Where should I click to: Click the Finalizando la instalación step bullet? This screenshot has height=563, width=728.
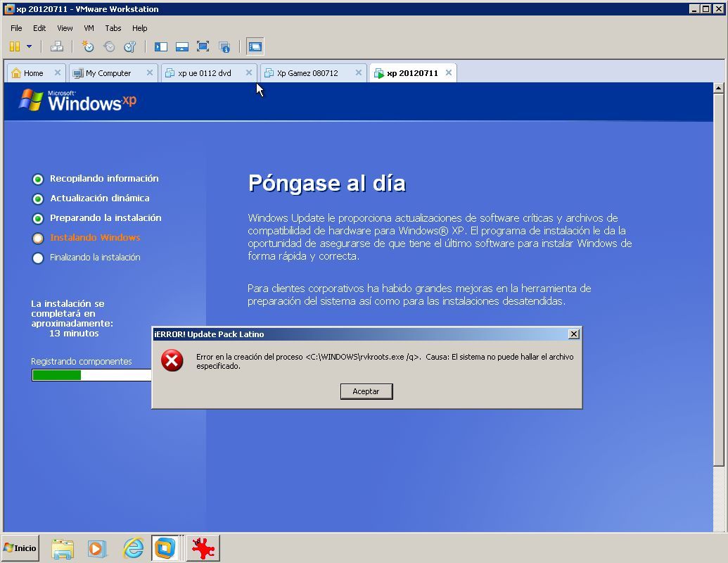click(x=38, y=258)
